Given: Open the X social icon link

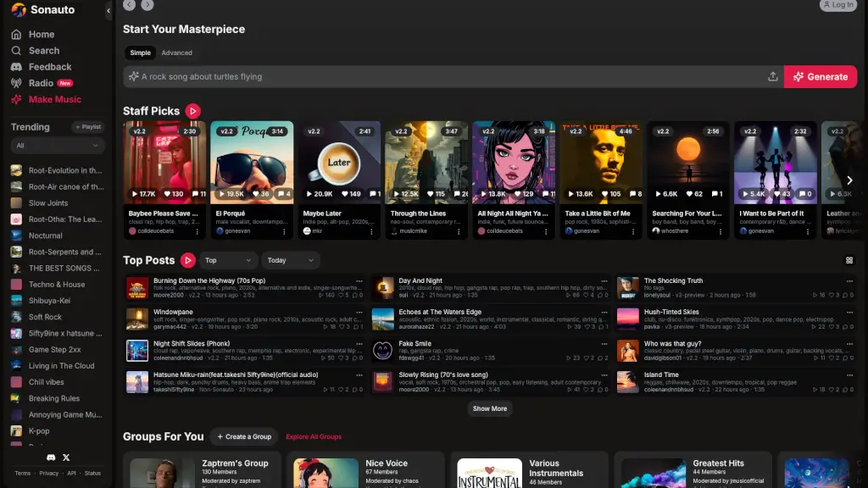Looking at the screenshot, I should pyautogui.click(x=66, y=457).
